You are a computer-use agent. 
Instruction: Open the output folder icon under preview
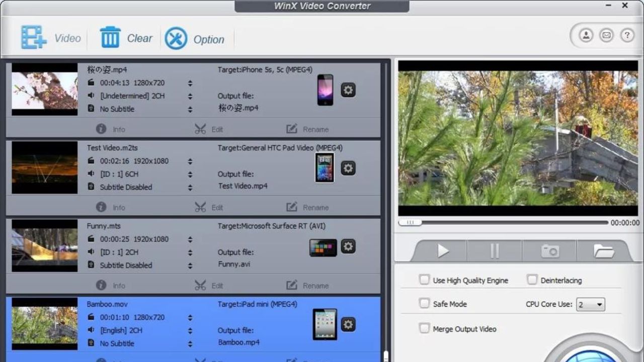[x=603, y=251]
